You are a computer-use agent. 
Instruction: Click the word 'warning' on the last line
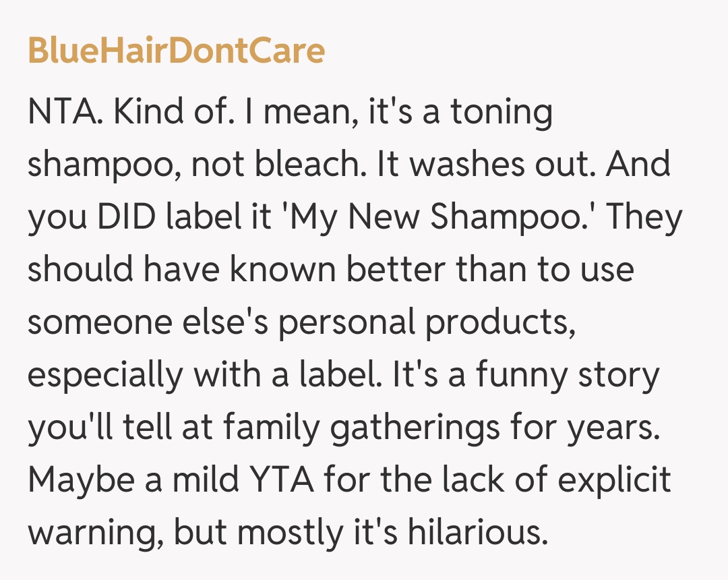[x=94, y=533]
